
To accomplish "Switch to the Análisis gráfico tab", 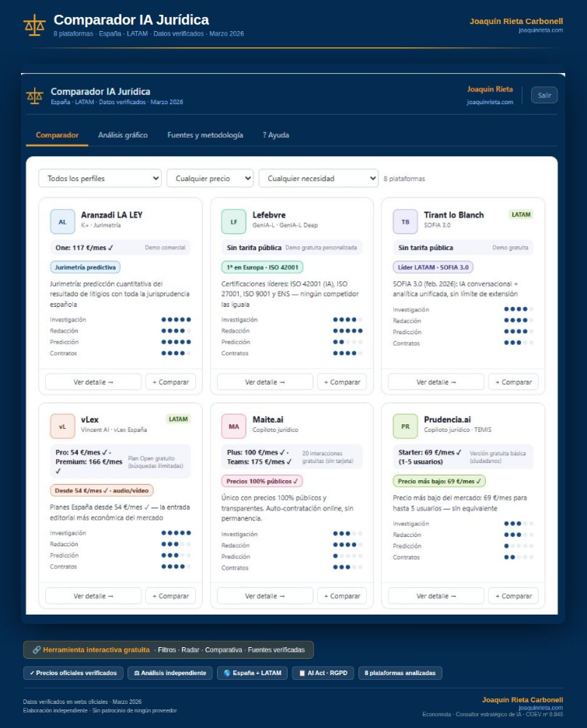I will point(123,135).
